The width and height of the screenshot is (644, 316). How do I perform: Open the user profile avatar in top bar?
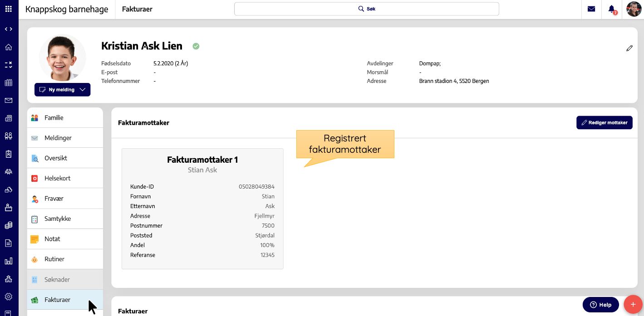coord(634,9)
